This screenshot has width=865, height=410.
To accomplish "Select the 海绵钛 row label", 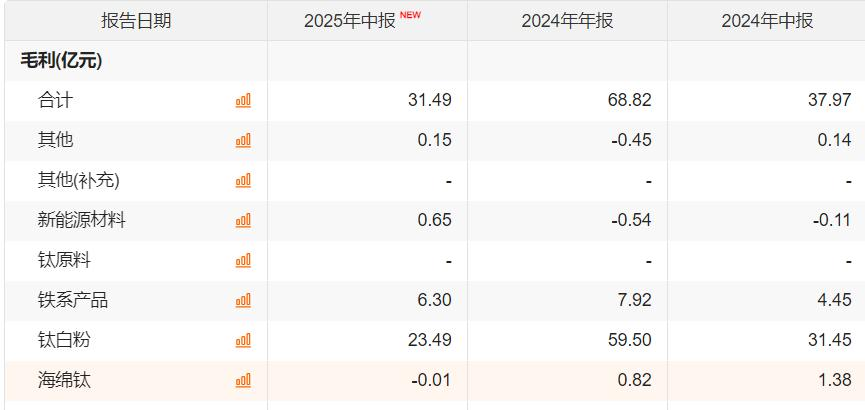I will pyautogui.click(x=64, y=380).
